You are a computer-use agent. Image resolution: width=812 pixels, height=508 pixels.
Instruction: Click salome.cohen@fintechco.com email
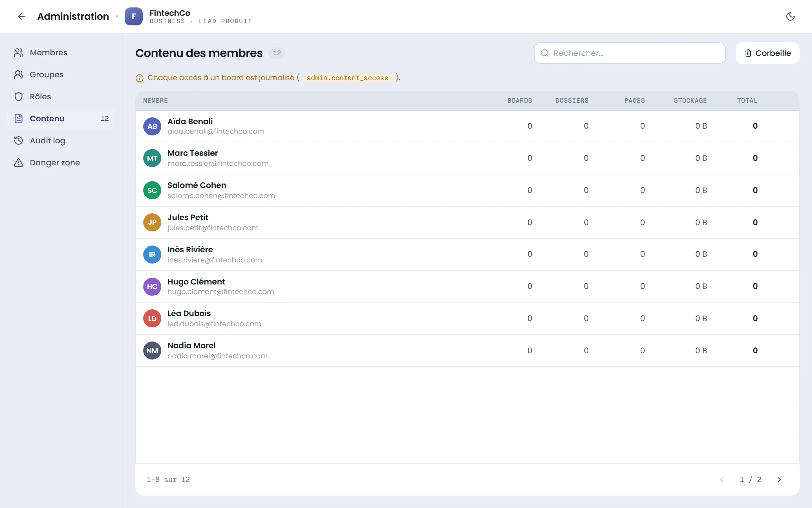pos(221,196)
